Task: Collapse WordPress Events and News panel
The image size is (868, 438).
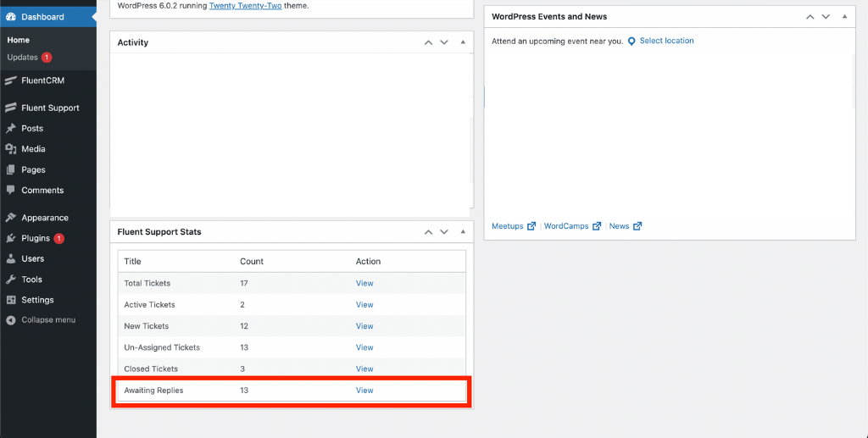Action: click(x=845, y=17)
